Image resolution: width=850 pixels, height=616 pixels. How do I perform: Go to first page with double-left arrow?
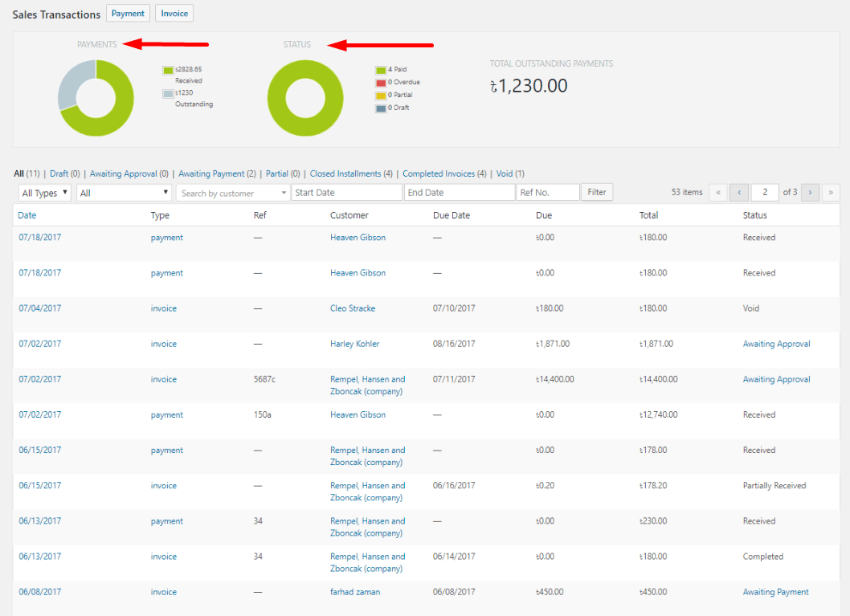[718, 192]
